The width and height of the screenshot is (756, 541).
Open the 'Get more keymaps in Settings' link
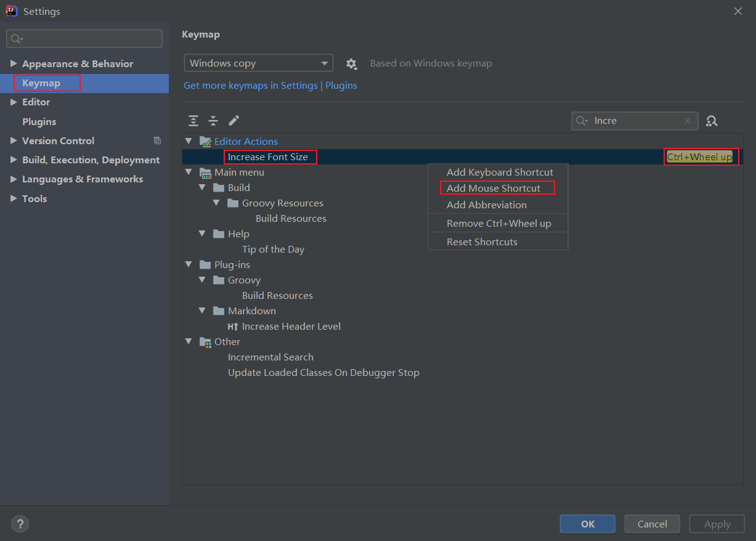click(251, 86)
